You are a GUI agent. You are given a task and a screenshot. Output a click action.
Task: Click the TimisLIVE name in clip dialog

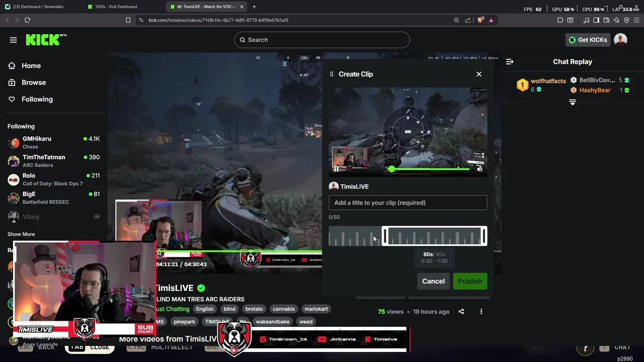tap(354, 187)
